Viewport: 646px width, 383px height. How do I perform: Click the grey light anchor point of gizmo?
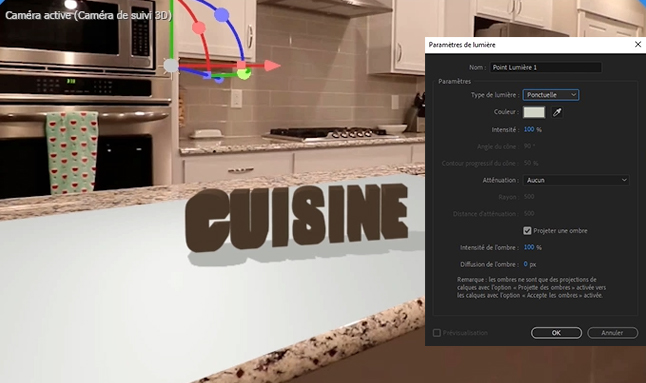tap(171, 65)
